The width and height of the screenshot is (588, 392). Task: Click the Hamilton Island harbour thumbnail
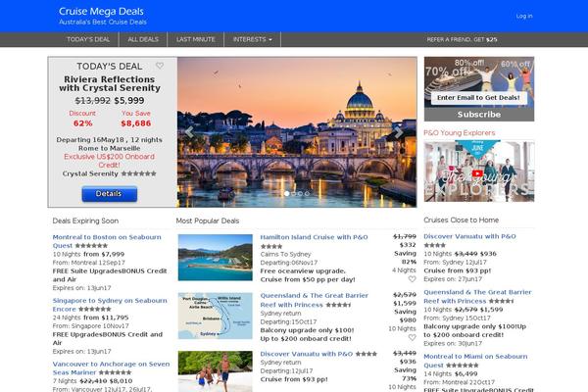[216, 258]
